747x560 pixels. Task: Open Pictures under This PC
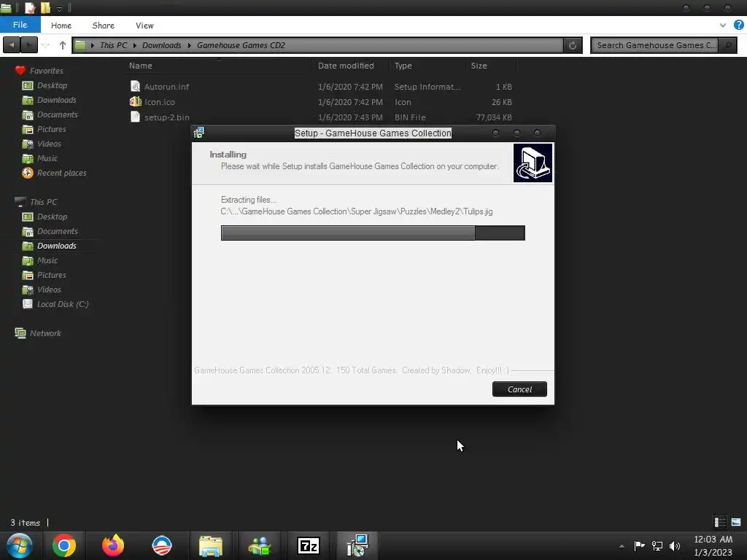[52, 275]
